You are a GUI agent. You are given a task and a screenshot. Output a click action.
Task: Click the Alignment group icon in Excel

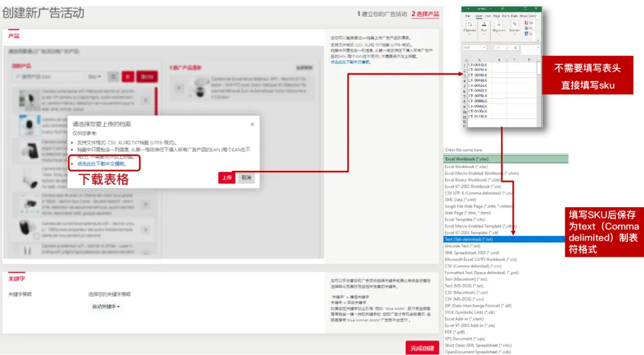499,24
